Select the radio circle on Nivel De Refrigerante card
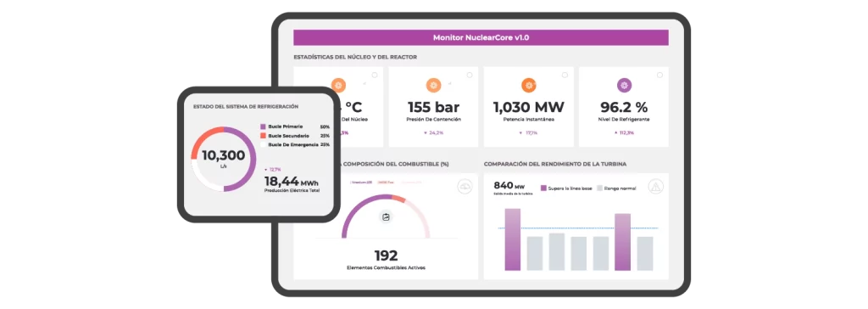The height and width of the screenshot is (309, 868). pyautogui.click(x=659, y=75)
